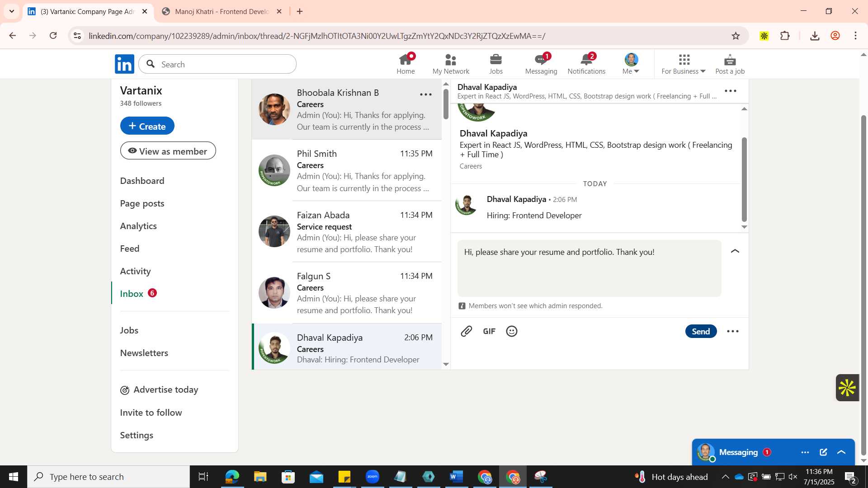Click the LinkedIn logo
The height and width of the screenshot is (488, 868).
(124, 64)
